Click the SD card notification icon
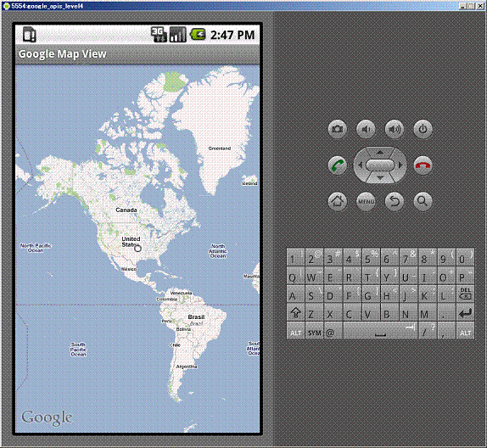The width and height of the screenshot is (487, 448). (x=30, y=35)
